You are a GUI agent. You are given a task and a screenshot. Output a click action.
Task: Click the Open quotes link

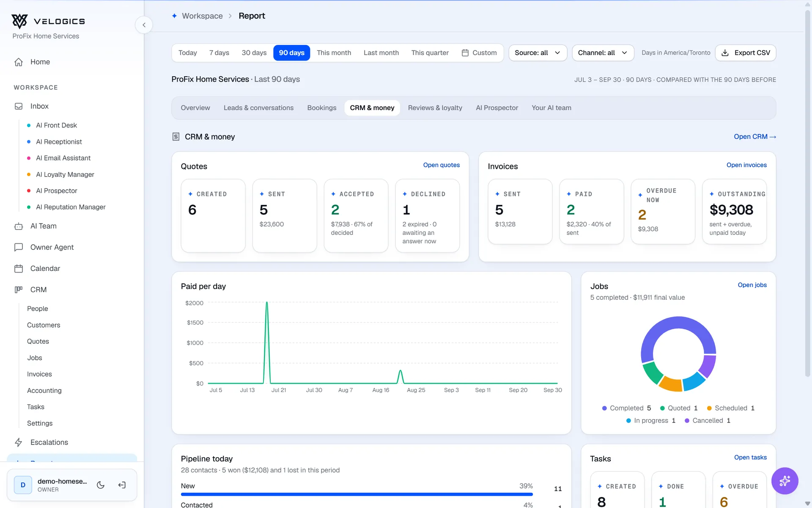(442, 165)
